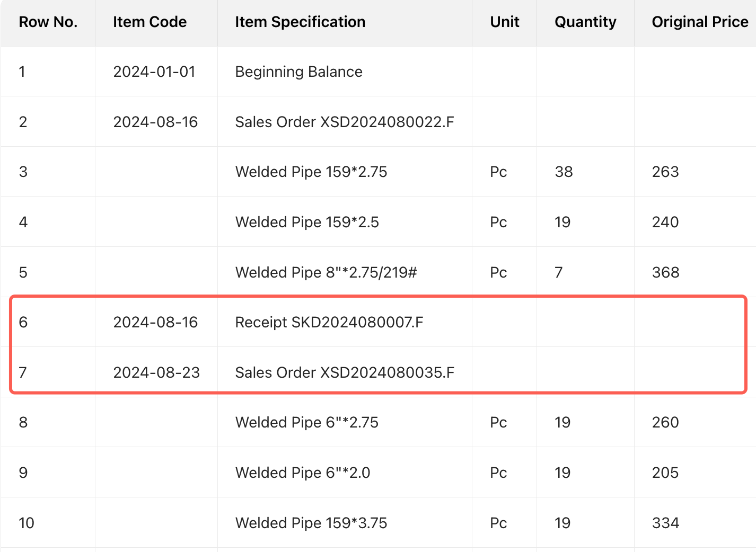Select the 2024-01-01 date cell
Viewport: 756px width, 552px height.
pyautogui.click(x=154, y=72)
